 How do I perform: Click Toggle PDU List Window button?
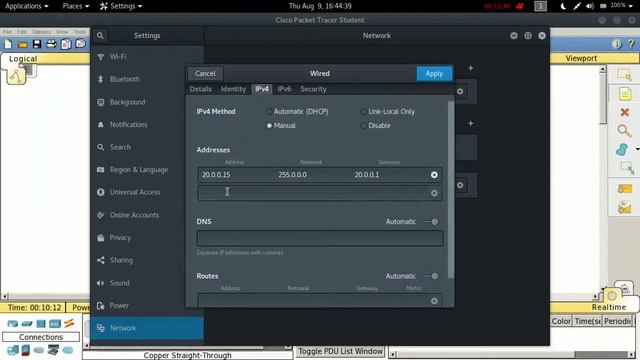click(340, 351)
